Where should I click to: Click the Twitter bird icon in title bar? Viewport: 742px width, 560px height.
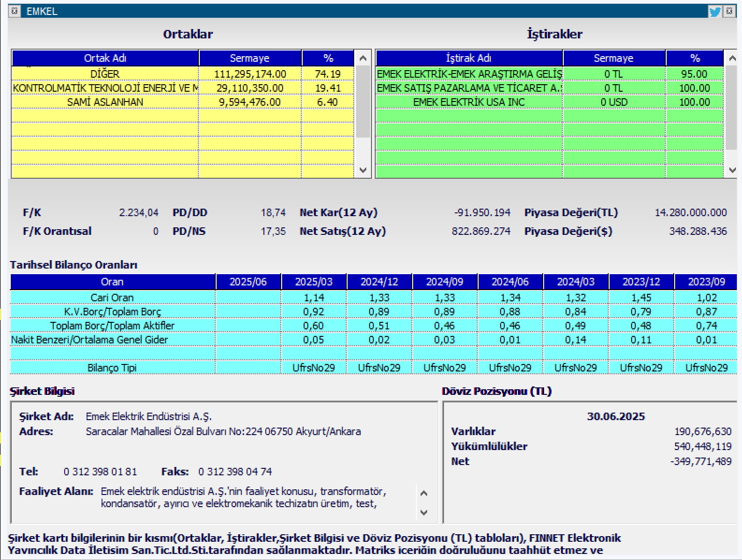(715, 11)
